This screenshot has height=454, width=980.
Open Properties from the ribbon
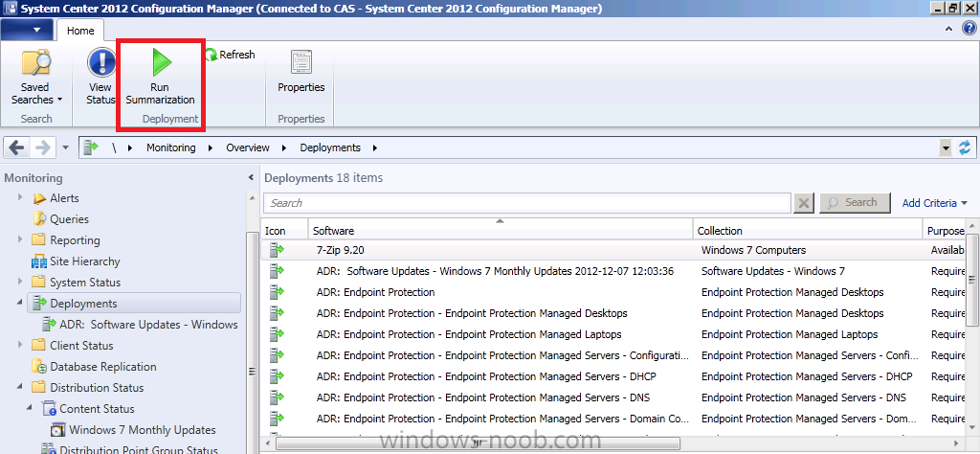tap(301, 73)
